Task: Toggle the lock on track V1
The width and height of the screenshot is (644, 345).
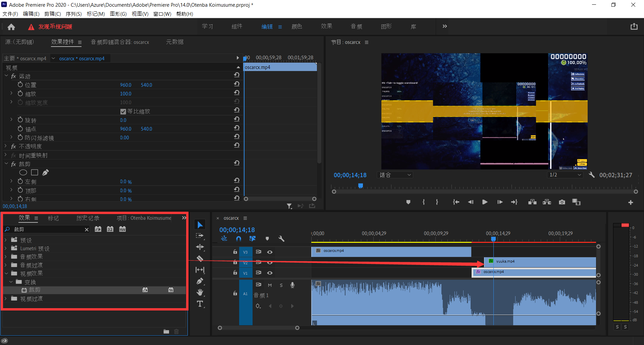Action: 235,273
